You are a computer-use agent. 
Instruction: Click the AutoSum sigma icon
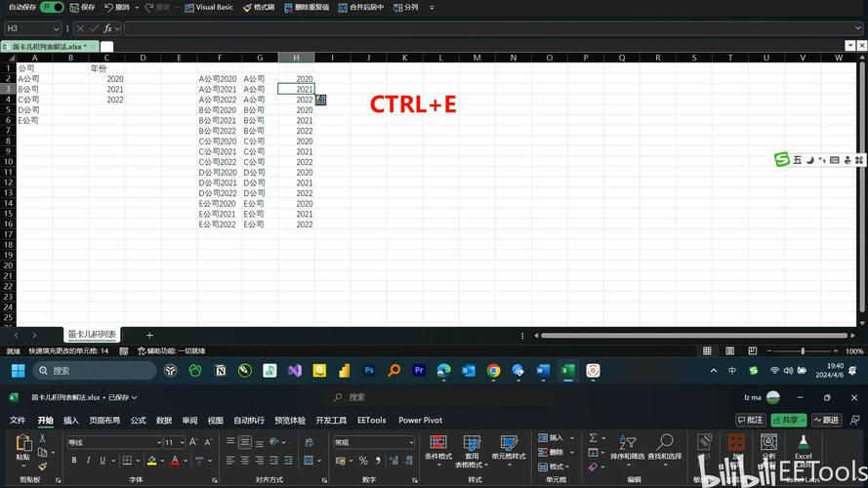pyautogui.click(x=593, y=437)
